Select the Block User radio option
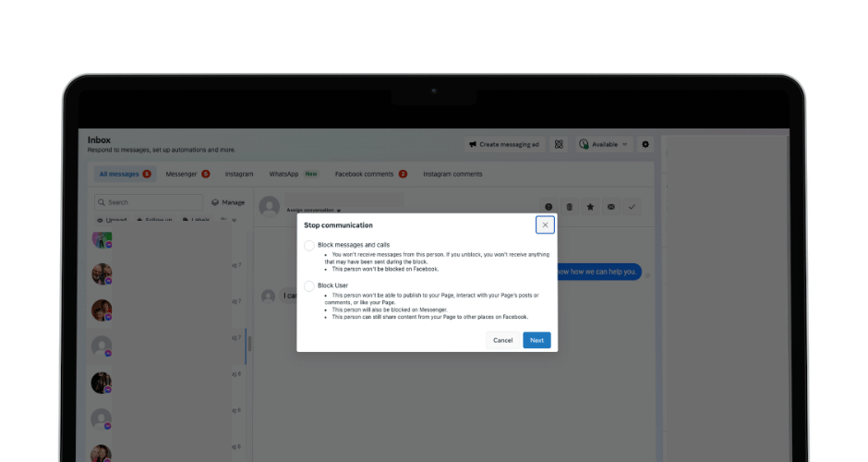The image size is (868, 462). (x=309, y=286)
